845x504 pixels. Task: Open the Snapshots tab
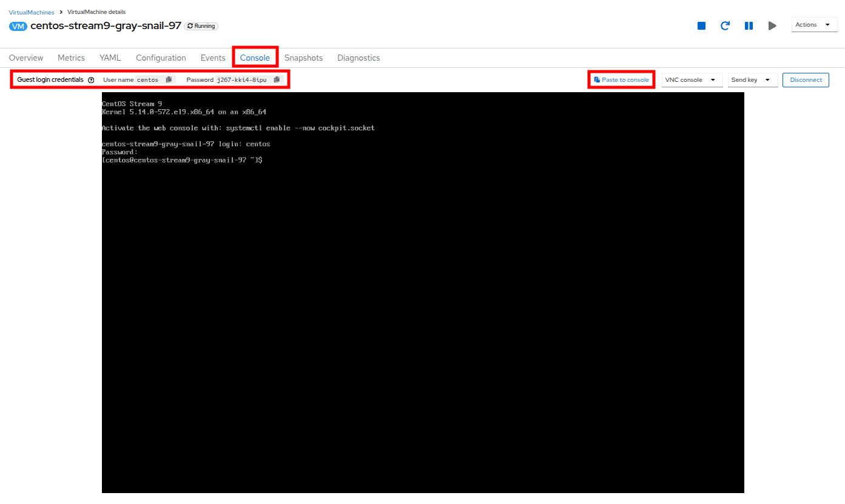tap(303, 58)
